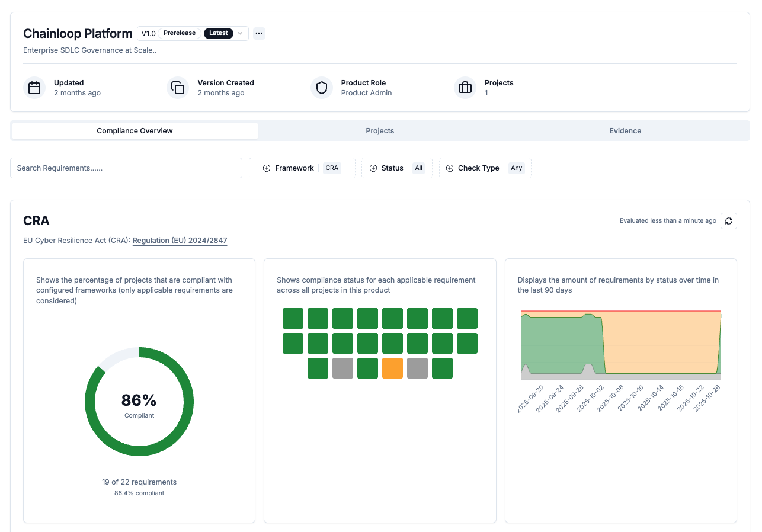
Task: Click the plus icon beside Check Type
Action: tap(450, 168)
